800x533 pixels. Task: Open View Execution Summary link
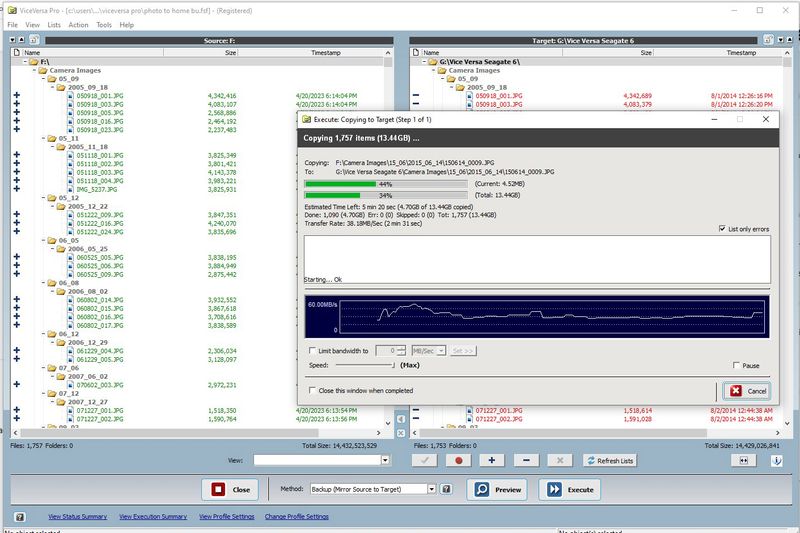coord(153,517)
